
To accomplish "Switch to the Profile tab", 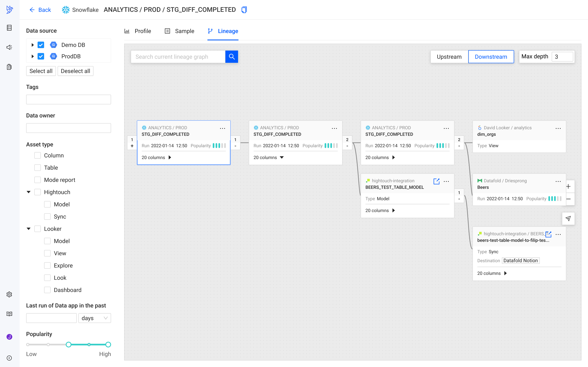I will click(x=138, y=31).
